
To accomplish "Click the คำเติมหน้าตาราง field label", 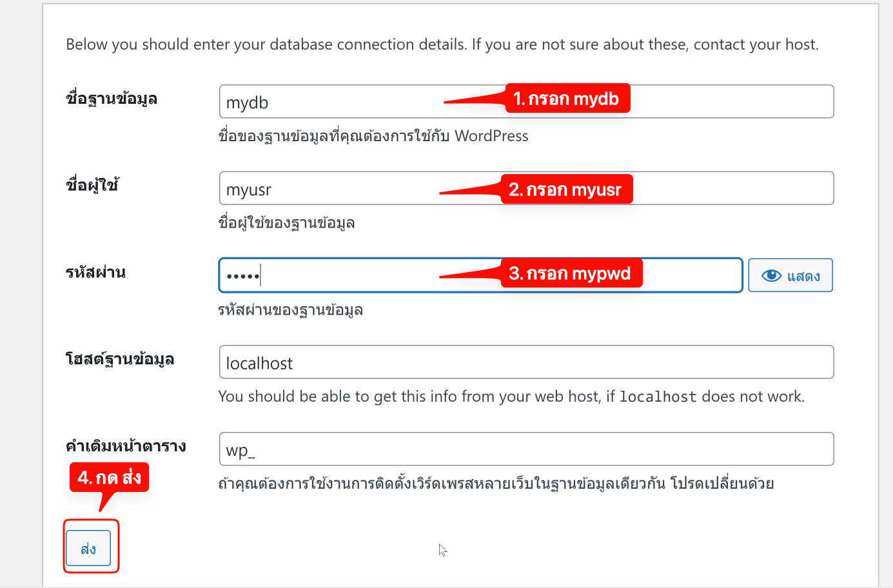I will [x=126, y=446].
